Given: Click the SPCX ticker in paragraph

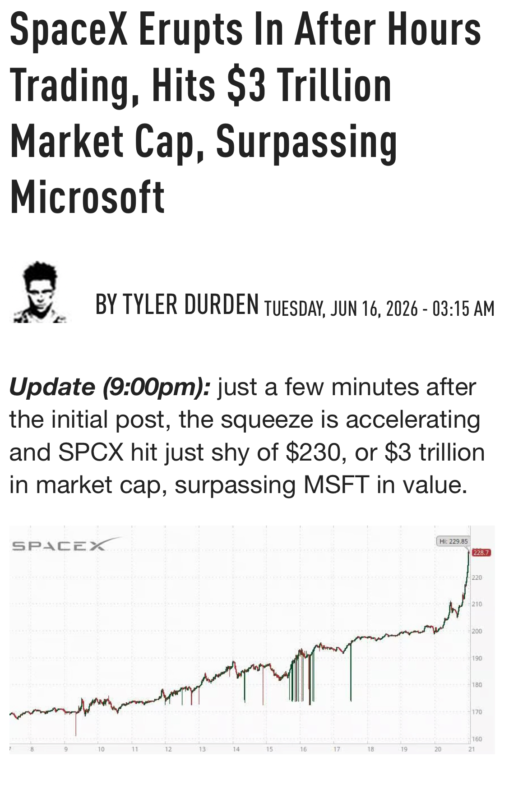Looking at the screenshot, I should 91,452.
